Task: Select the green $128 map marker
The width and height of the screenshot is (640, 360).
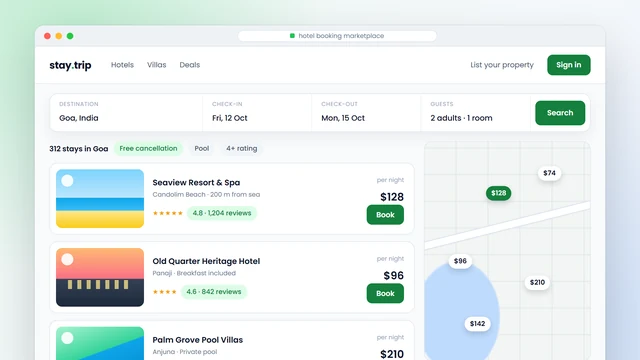Action: [498, 193]
